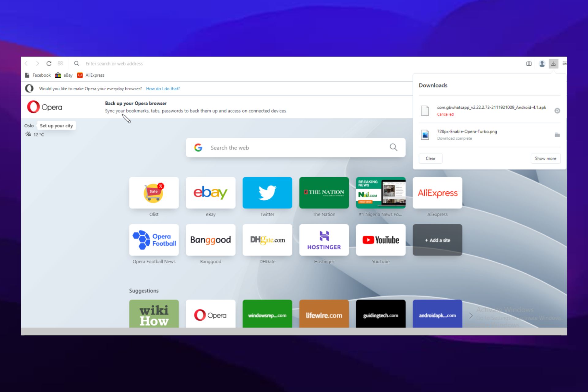Open the Speed Dial grid icon

tap(60, 63)
